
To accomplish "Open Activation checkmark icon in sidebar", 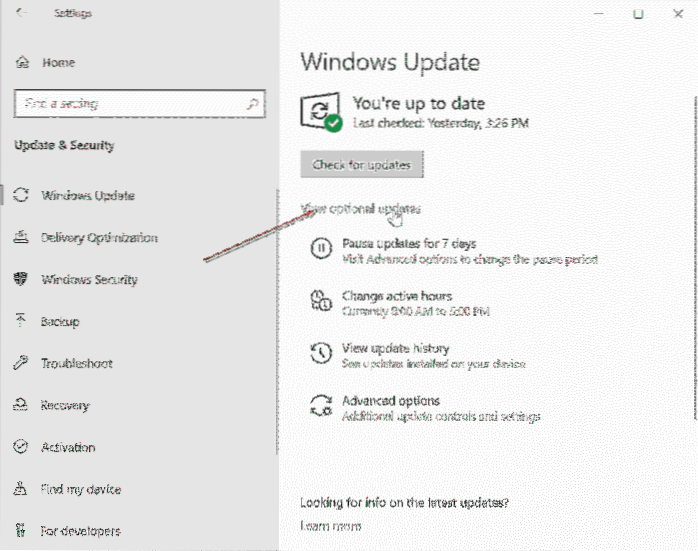I will tap(22, 448).
